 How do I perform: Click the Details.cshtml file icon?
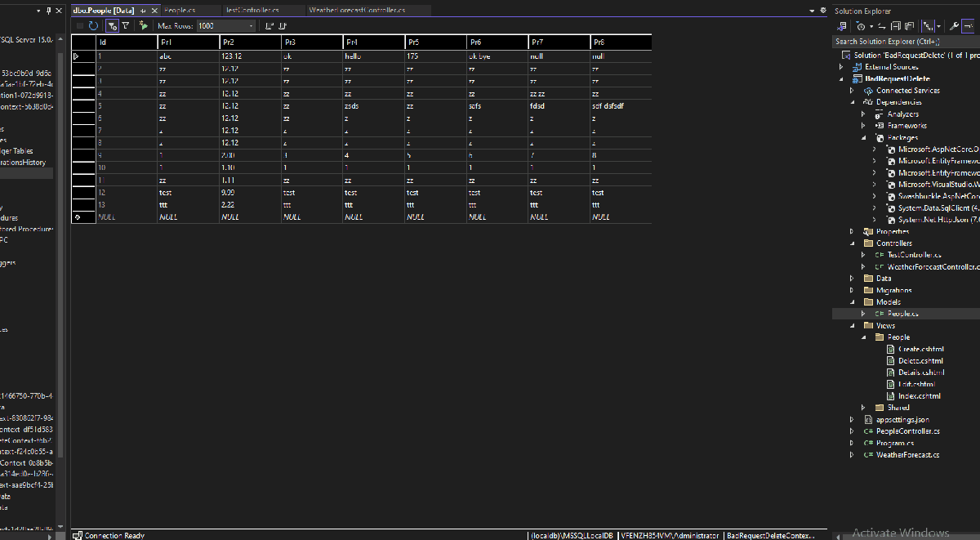tap(891, 373)
